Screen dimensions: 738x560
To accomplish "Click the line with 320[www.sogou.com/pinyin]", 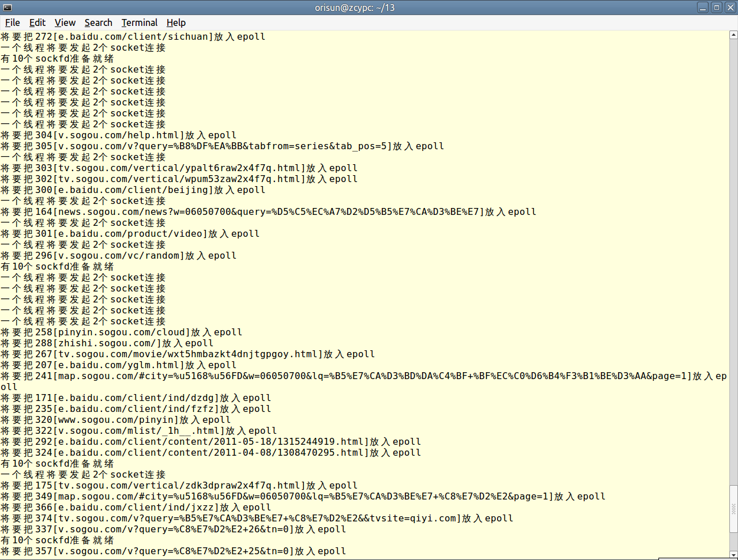I will pos(116,419).
